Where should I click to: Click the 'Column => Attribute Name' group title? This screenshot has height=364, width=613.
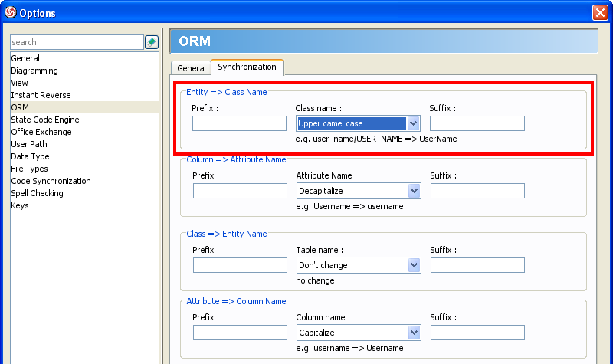(x=236, y=159)
